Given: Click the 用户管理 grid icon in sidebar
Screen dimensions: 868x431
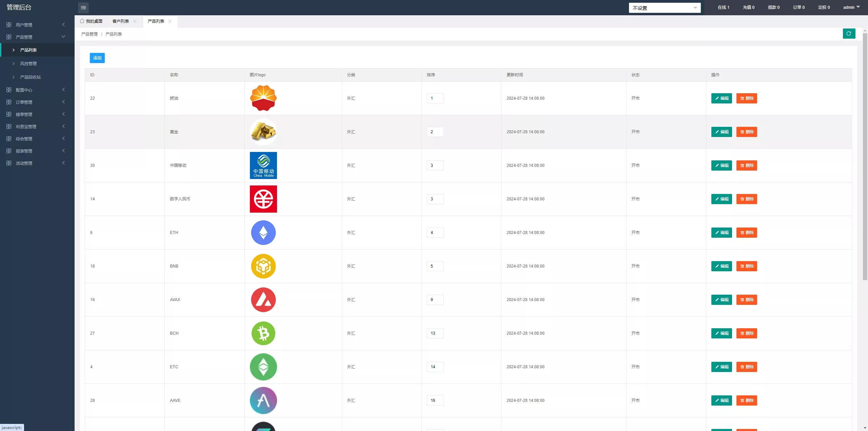Looking at the screenshot, I should [x=9, y=25].
